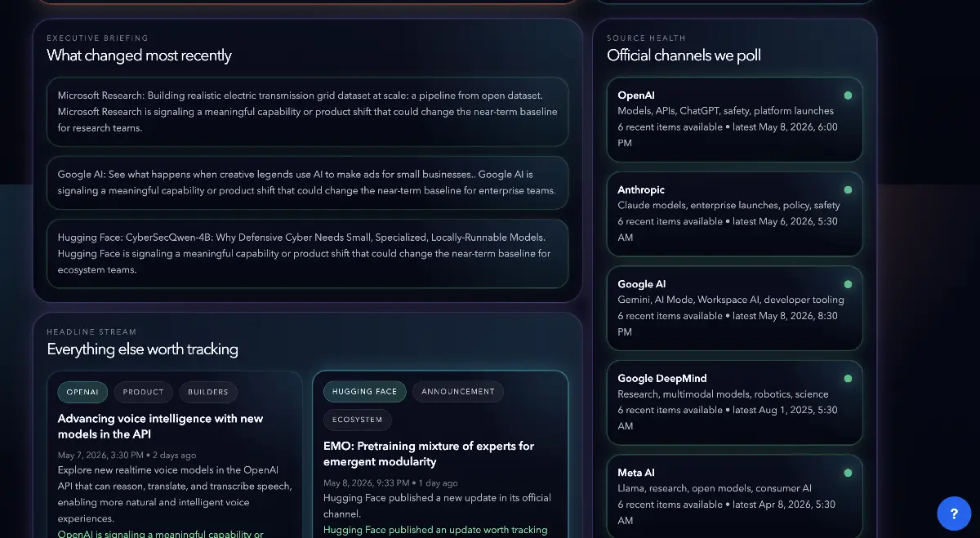Click the 'HEADLINE STREAM' label
The image size is (980, 538).
point(91,332)
